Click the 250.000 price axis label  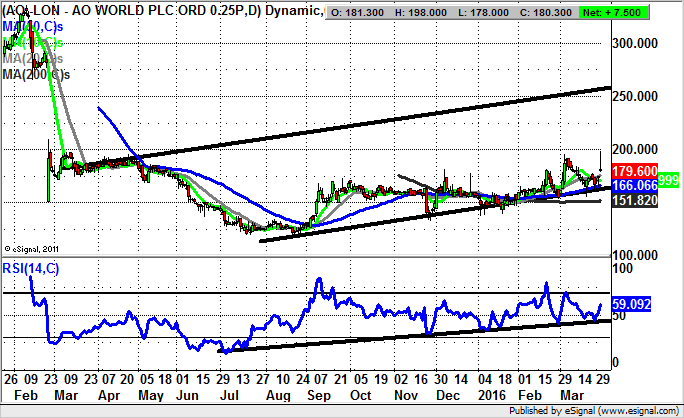638,97
